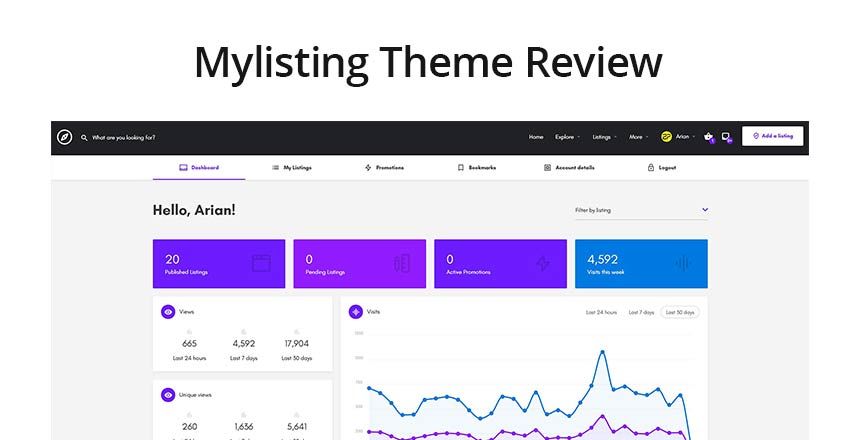
Task: Click the Dashboard tab laptop icon
Action: [x=183, y=167]
